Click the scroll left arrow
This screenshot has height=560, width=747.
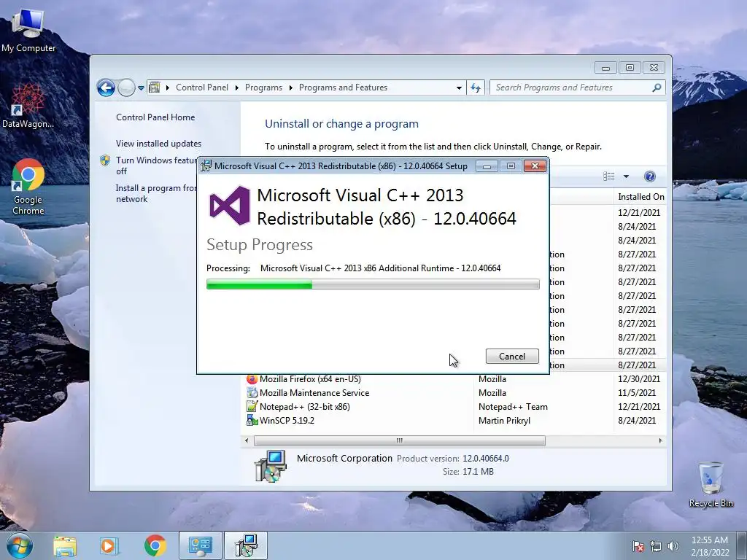[247, 441]
